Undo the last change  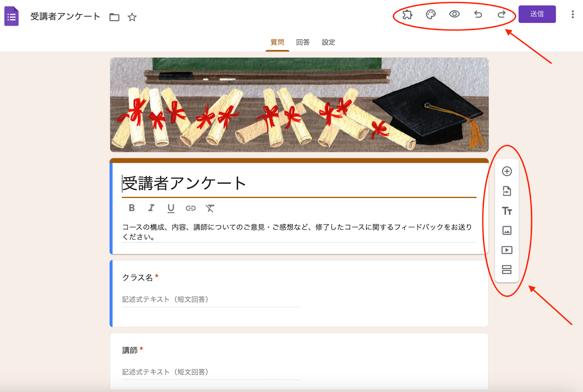click(x=478, y=15)
